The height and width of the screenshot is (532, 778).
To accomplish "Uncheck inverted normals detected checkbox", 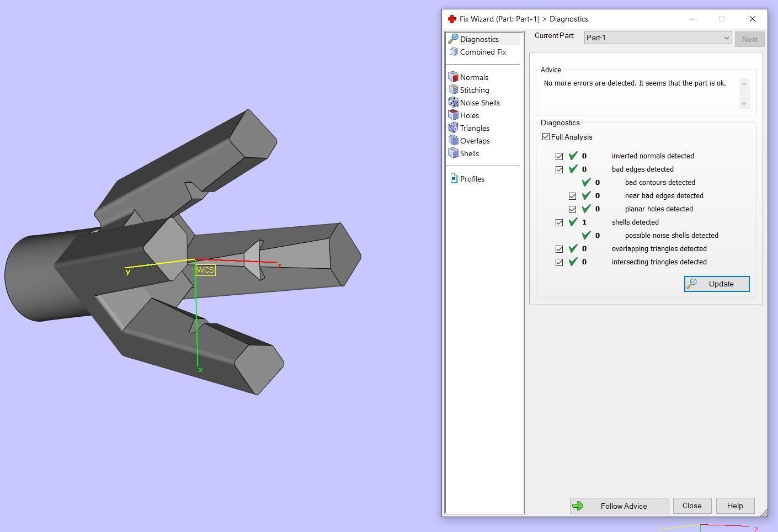I will pyautogui.click(x=559, y=156).
